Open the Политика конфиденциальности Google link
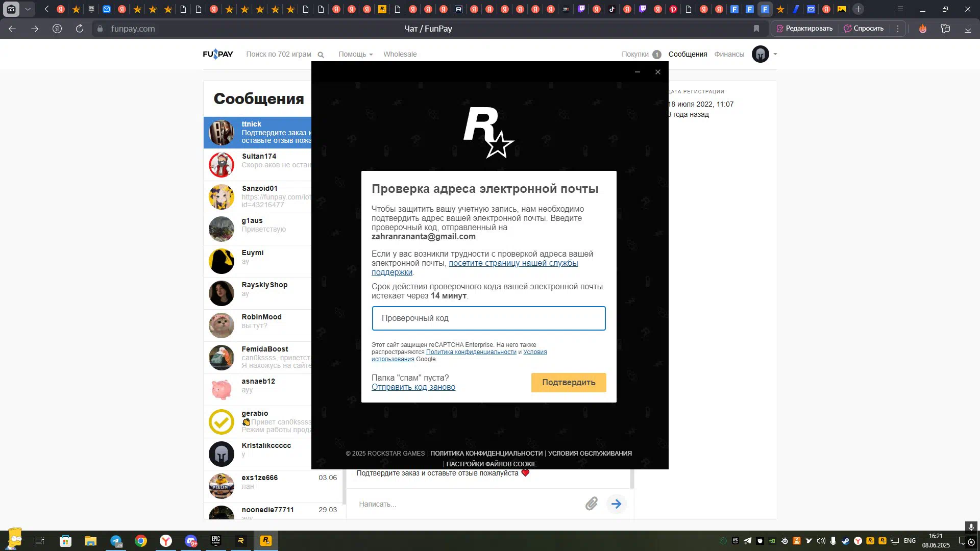980x551 pixels. point(471,352)
